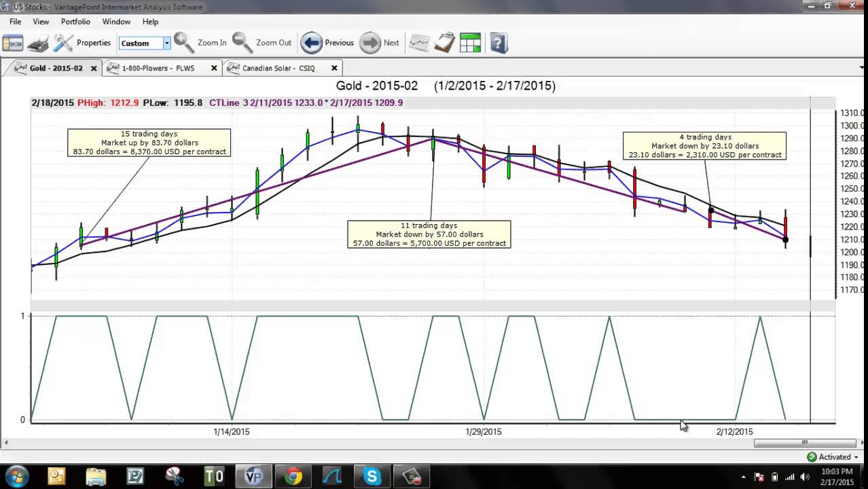The height and width of the screenshot is (489, 868).
Task: Click the Properties label
Action: coord(94,43)
